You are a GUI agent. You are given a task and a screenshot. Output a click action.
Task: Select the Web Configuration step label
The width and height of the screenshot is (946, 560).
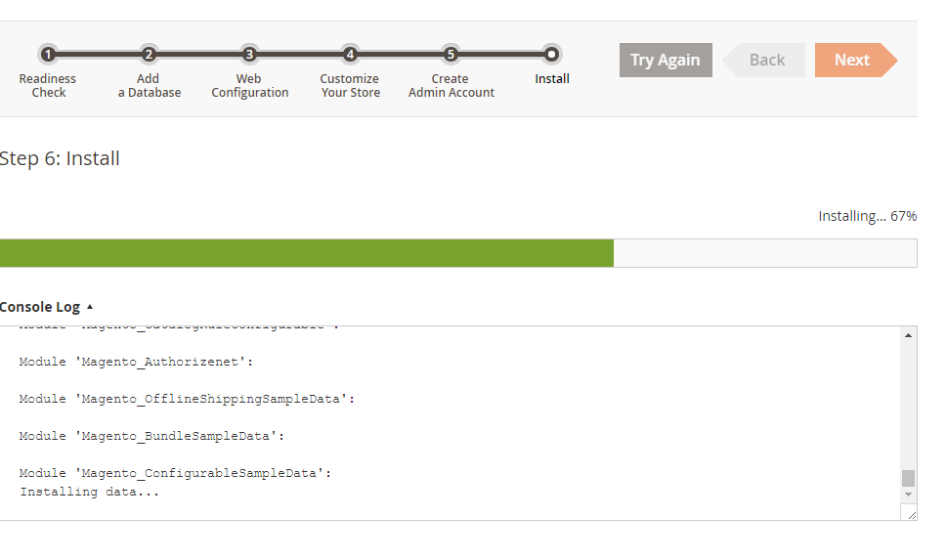point(250,86)
